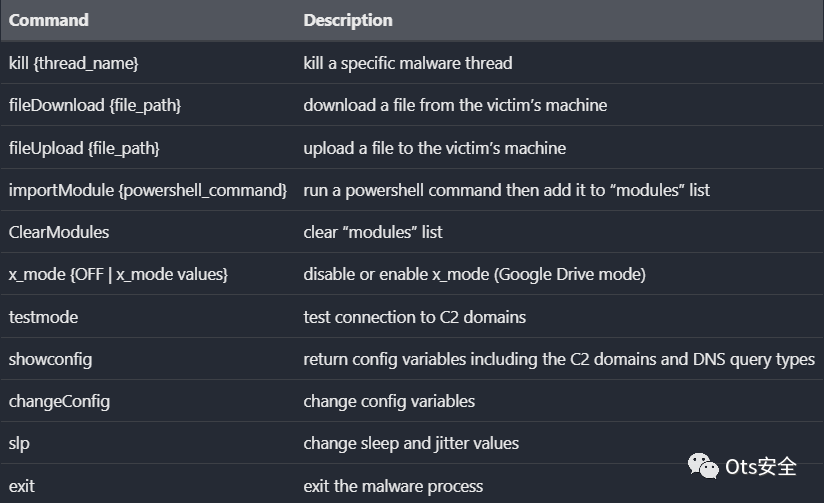Select the showconfig command cell

point(51,359)
